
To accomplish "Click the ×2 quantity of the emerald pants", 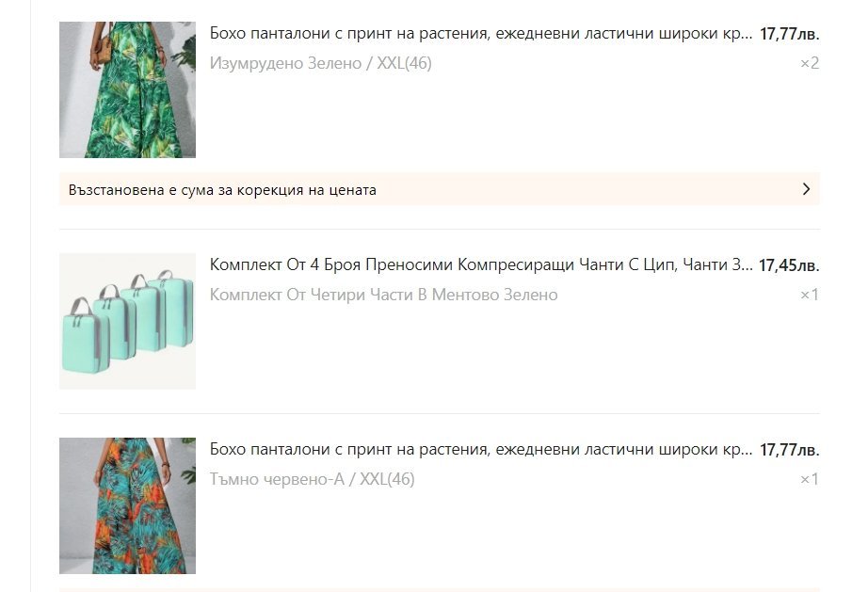I will tap(810, 63).
